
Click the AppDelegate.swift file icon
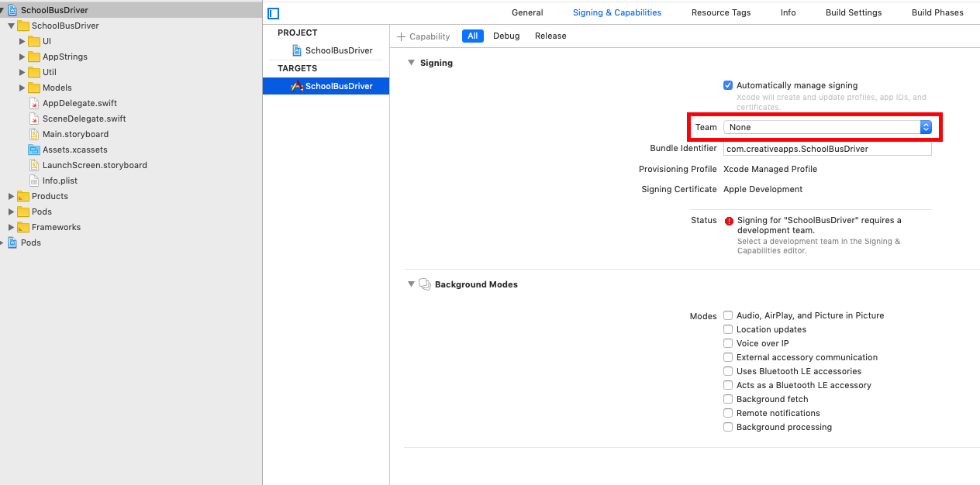click(x=34, y=103)
